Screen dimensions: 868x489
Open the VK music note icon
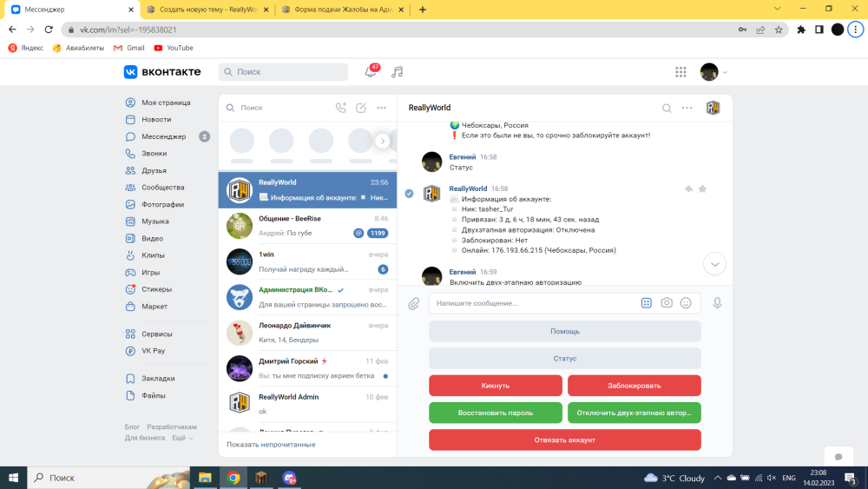tap(397, 72)
